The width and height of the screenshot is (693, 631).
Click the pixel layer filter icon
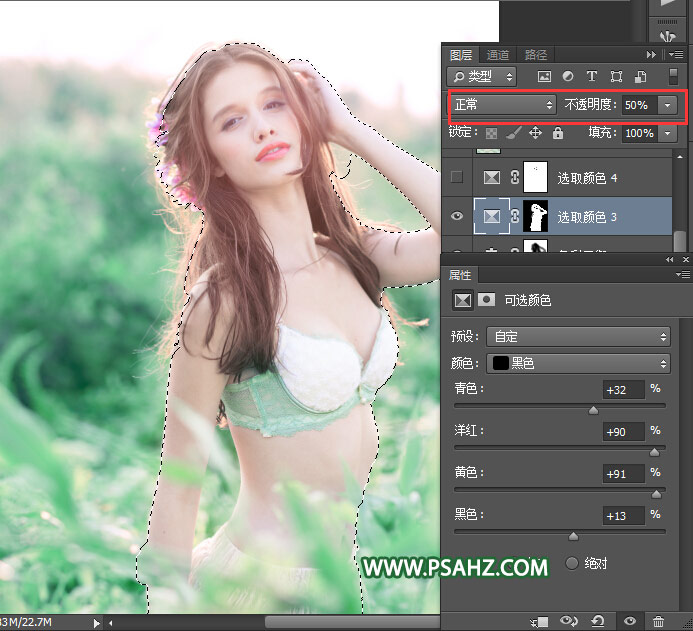(545, 76)
